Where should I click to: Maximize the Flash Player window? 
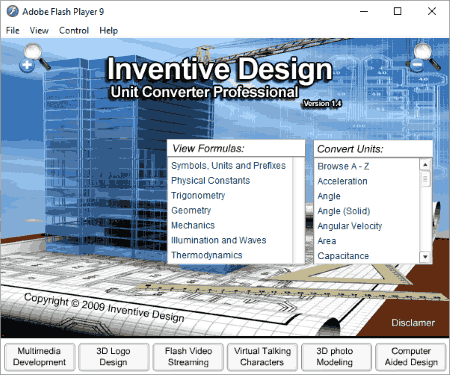398,11
